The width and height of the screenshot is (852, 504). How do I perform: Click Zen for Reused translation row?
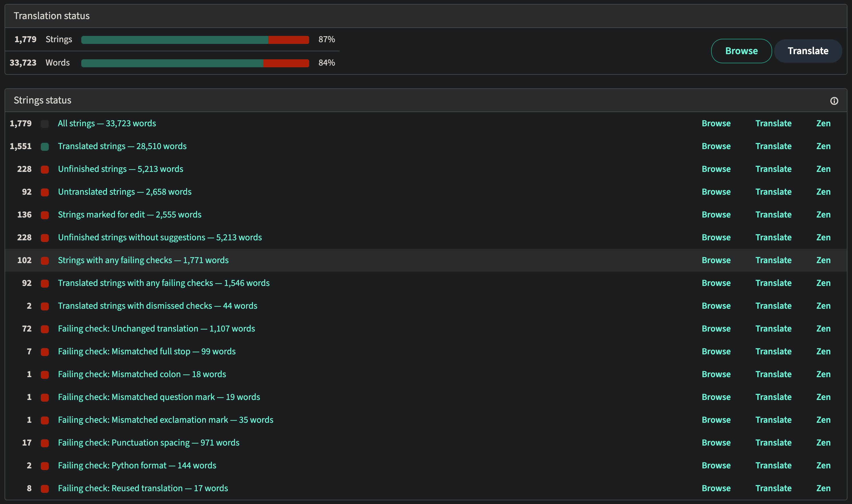tap(823, 488)
